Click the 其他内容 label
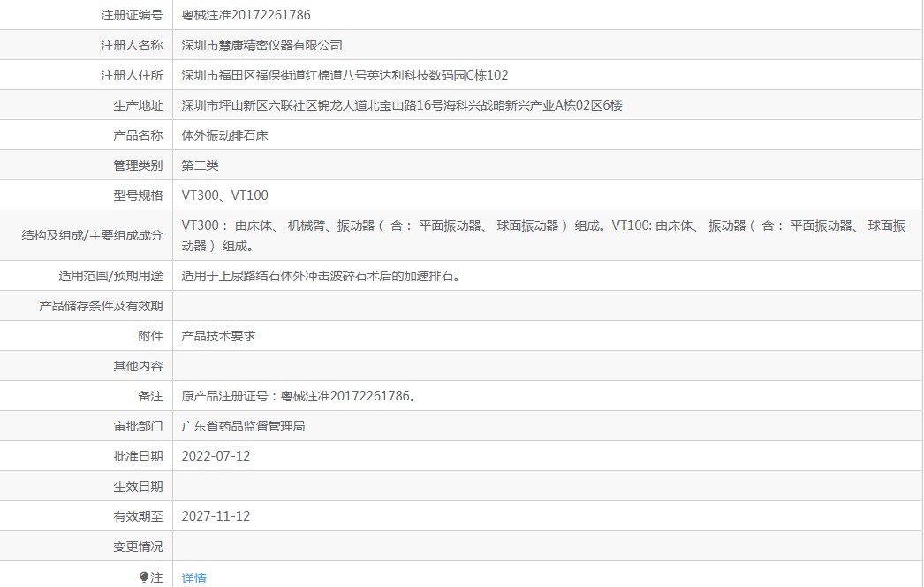 pos(138,366)
